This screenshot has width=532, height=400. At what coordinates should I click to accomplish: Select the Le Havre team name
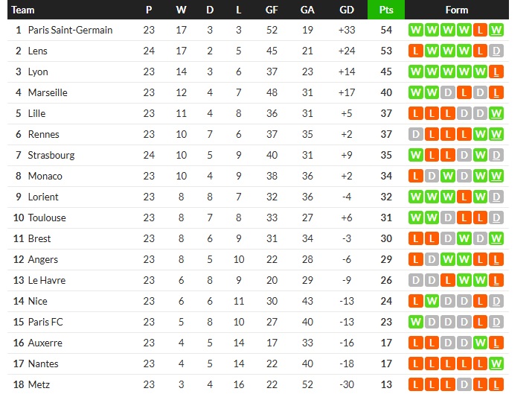click(x=47, y=280)
